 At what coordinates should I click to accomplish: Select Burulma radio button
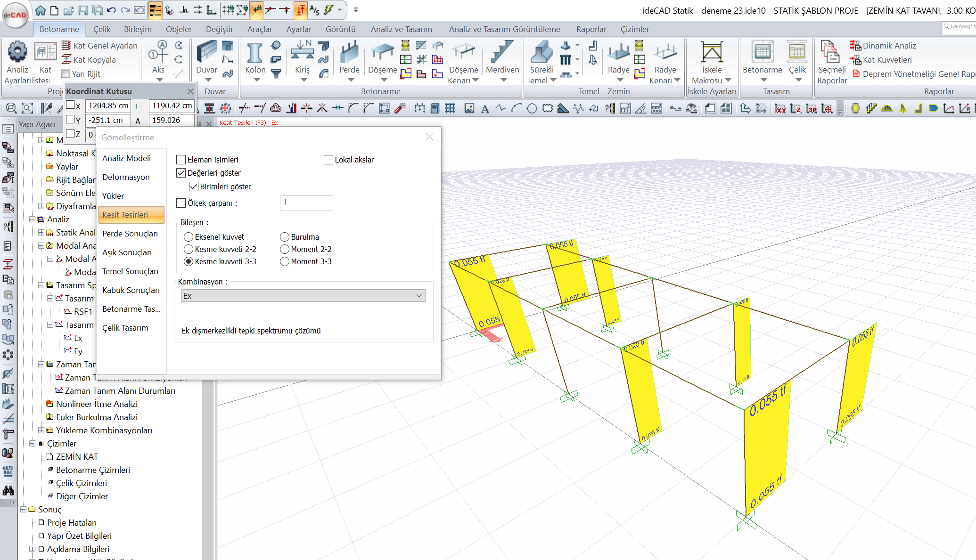click(x=285, y=237)
